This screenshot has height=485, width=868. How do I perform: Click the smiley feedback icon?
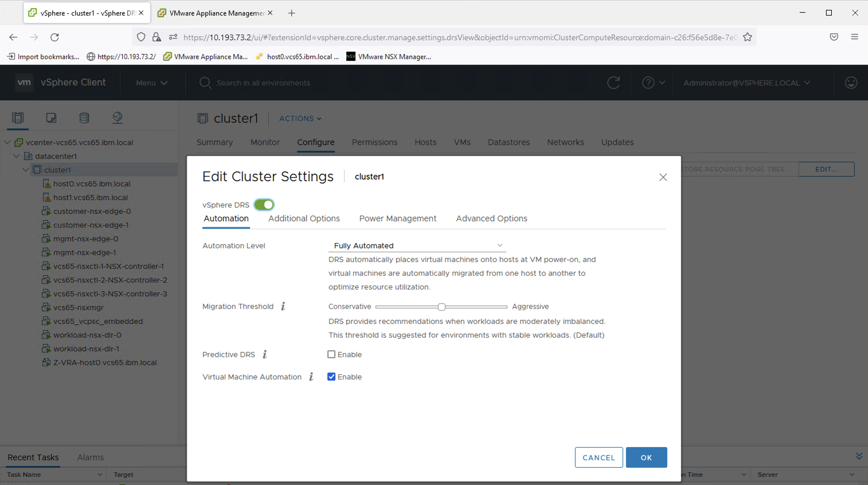851,83
